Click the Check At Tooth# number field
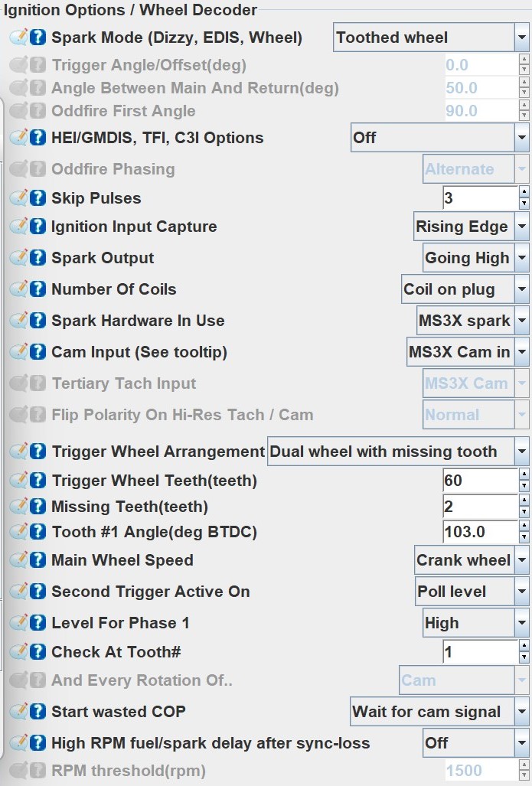The height and width of the screenshot is (786, 532). 480,652
